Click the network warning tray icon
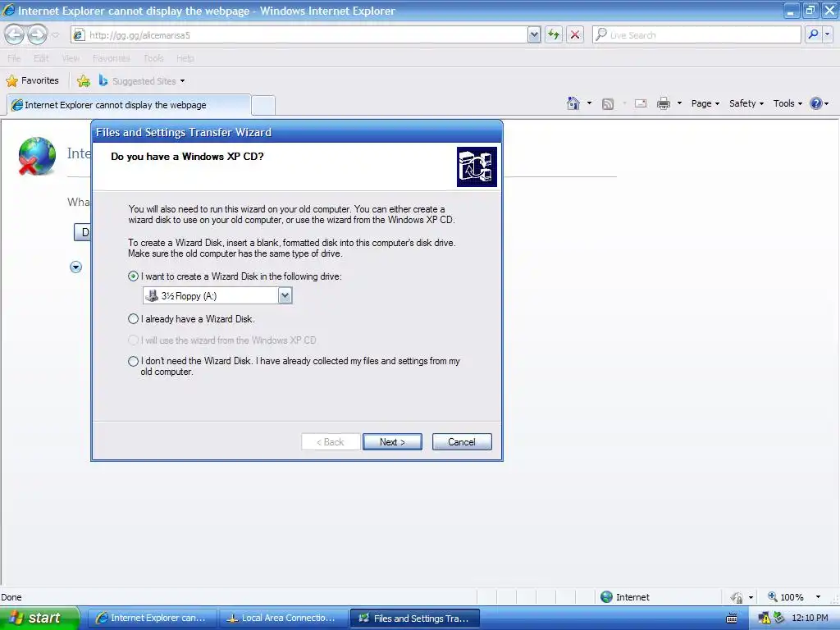840x630 pixels. (765, 619)
